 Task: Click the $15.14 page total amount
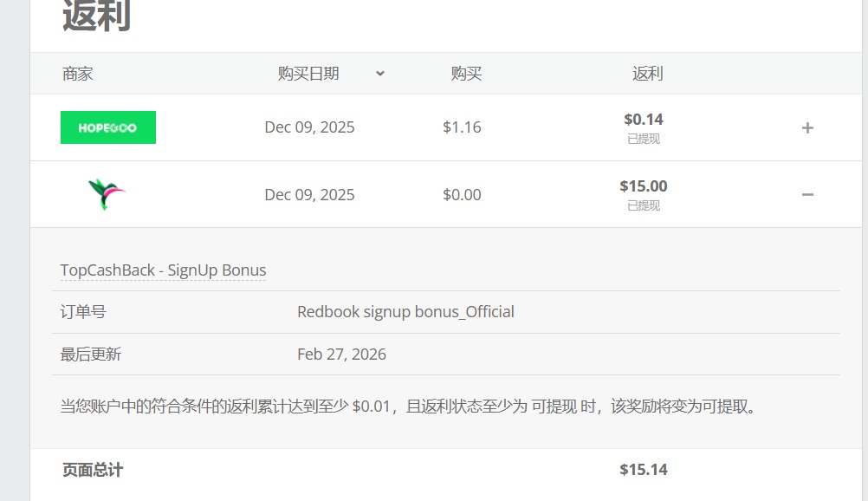click(x=644, y=470)
